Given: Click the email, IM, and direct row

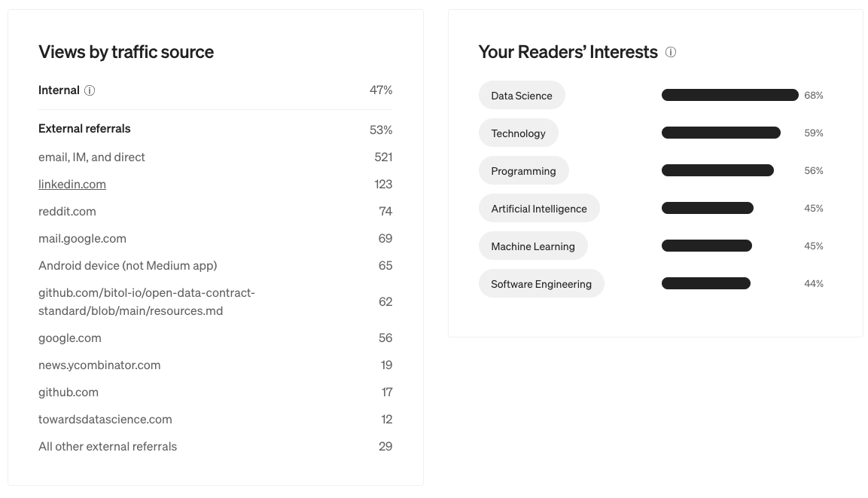Looking at the screenshot, I should (91, 157).
